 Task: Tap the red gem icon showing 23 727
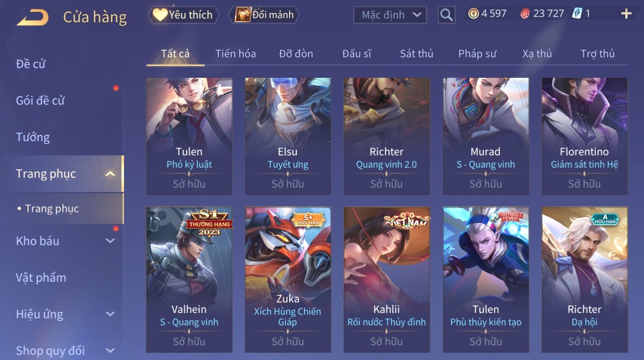click(x=525, y=14)
